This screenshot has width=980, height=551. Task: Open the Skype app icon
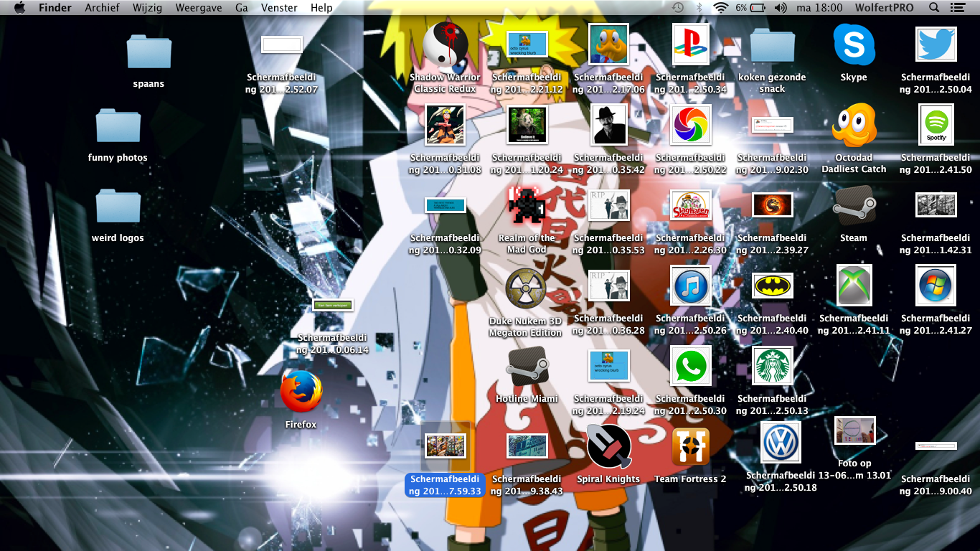[x=854, y=44]
